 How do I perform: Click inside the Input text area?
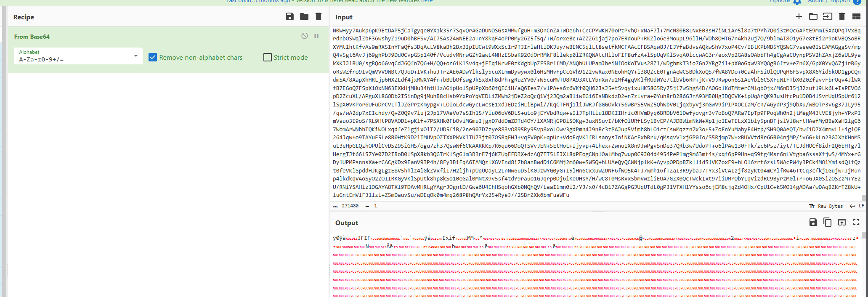597,113
